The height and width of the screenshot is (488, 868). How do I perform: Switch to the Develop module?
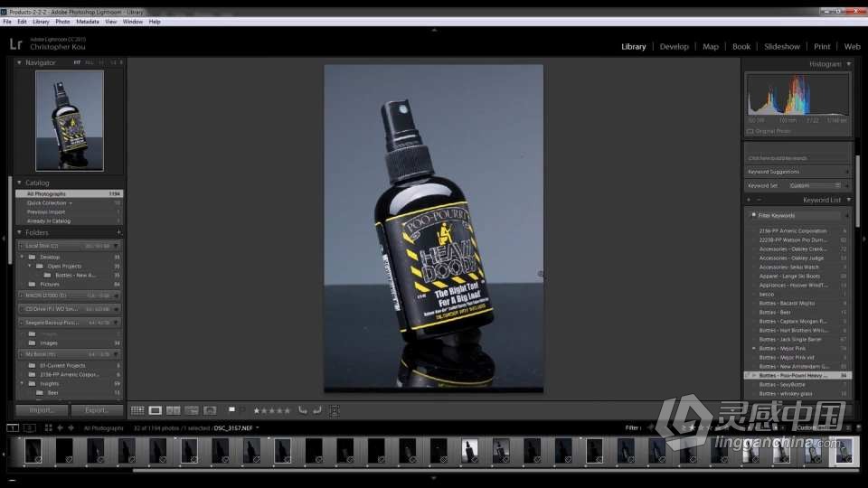pos(674,46)
